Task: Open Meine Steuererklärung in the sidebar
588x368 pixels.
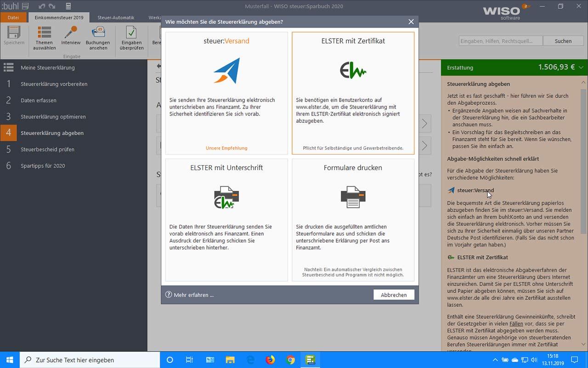Action: [x=48, y=68]
